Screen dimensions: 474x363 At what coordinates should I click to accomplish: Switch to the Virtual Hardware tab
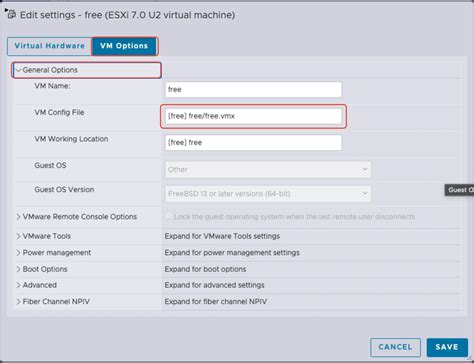[x=49, y=46]
